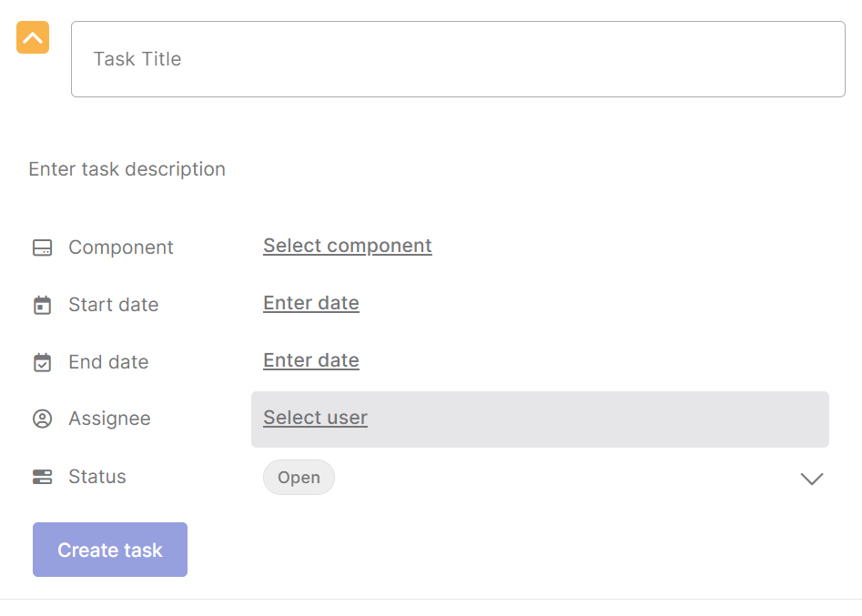This screenshot has width=862, height=616.
Task: Open the Select user link
Action: 316,417
